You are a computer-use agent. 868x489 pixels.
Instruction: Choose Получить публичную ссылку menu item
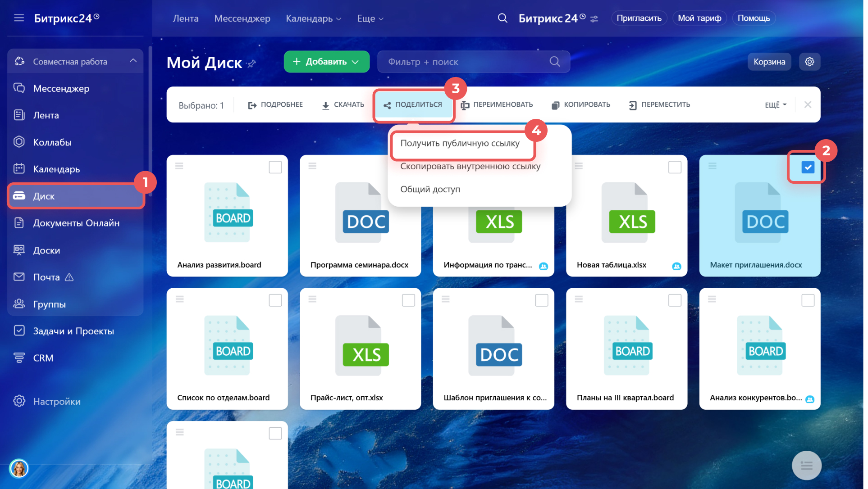[460, 143]
